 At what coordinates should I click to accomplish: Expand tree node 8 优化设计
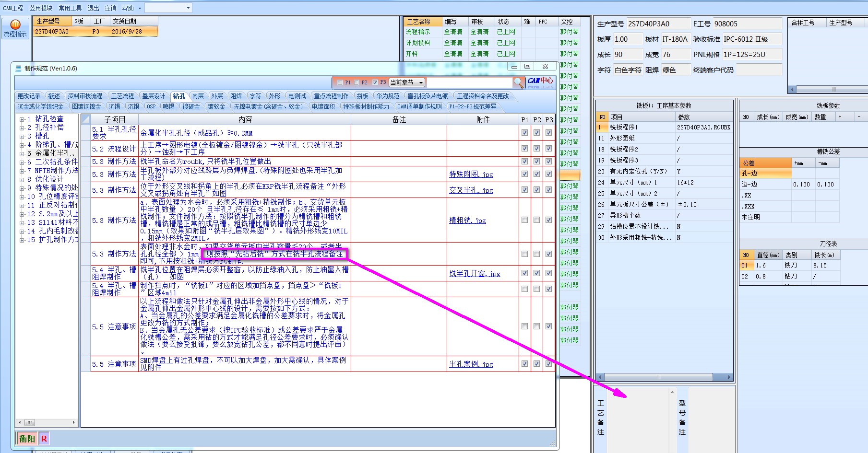tap(22, 179)
